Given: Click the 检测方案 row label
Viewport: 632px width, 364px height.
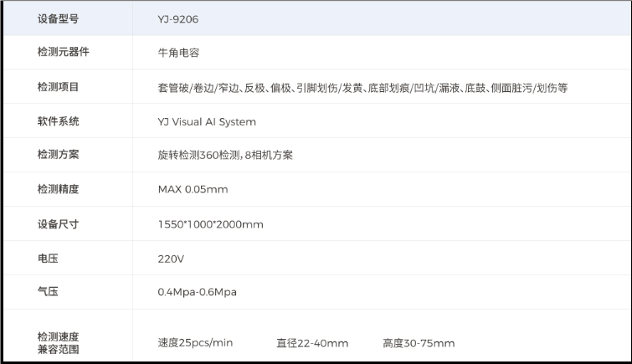Looking at the screenshot, I should point(58,155).
